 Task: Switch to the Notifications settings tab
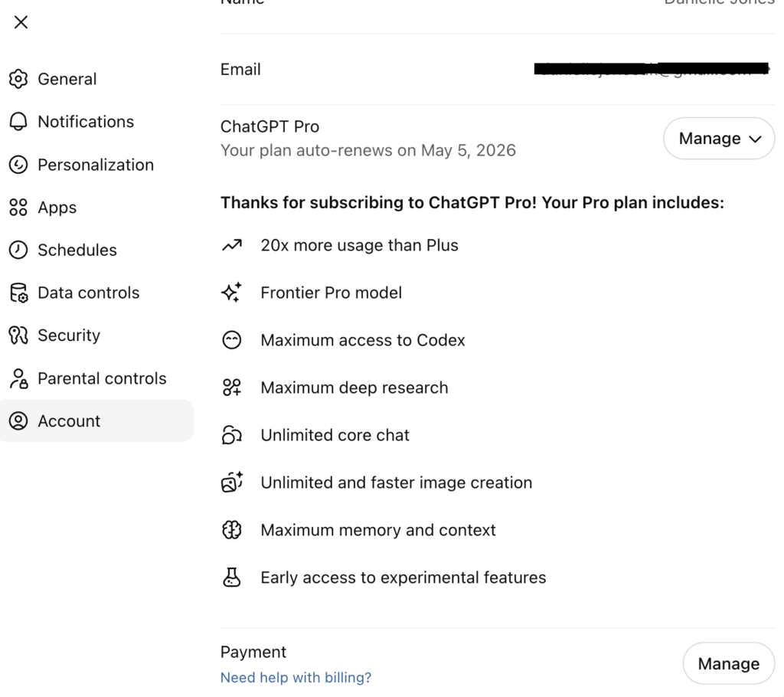coord(86,122)
